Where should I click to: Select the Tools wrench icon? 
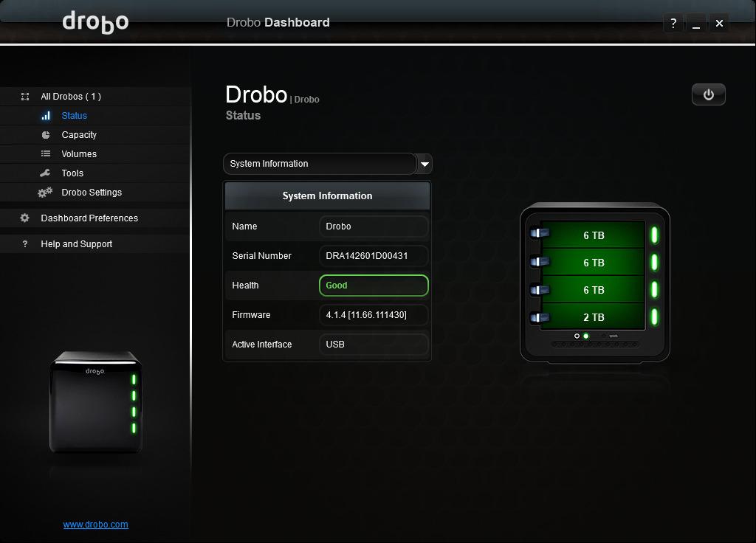point(45,173)
